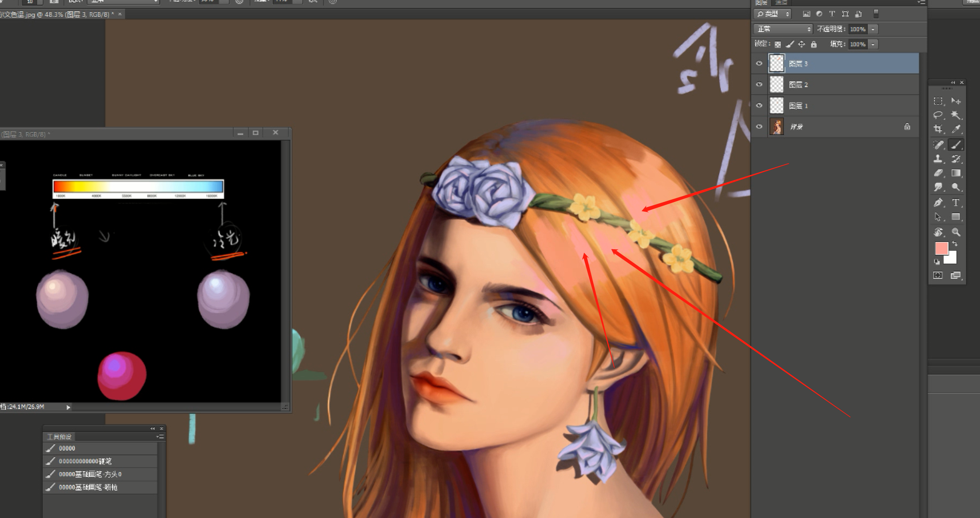The width and height of the screenshot is (980, 518).
Task: Select the Eraser tool
Action: point(938,173)
